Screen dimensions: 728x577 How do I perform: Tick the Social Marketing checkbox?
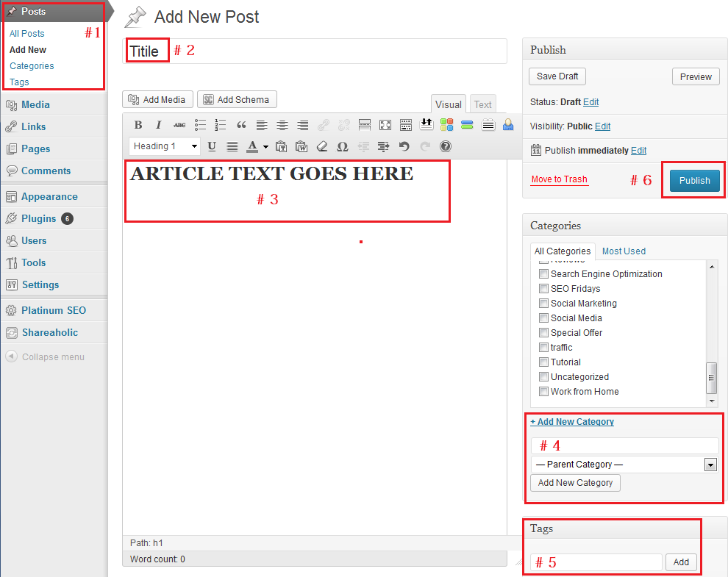coord(543,304)
